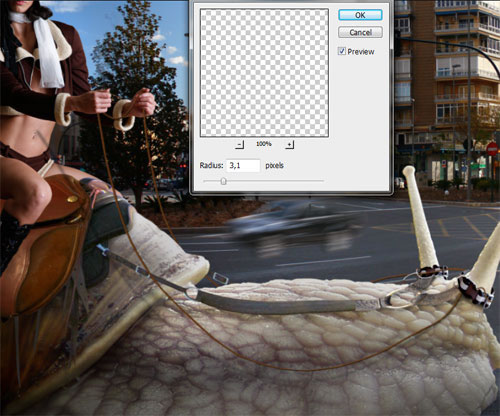
Task: Confirm the blur with the OK button
Action: (360, 15)
